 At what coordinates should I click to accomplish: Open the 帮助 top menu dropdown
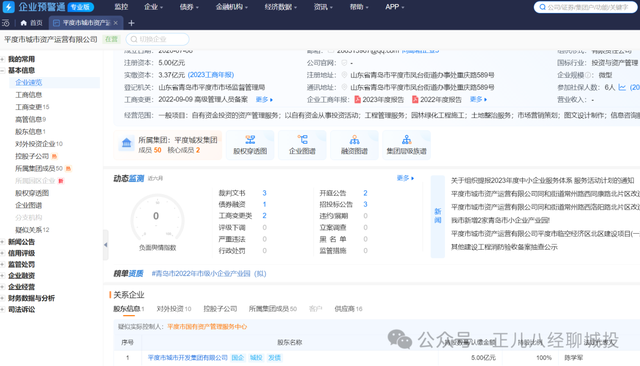(359, 7)
